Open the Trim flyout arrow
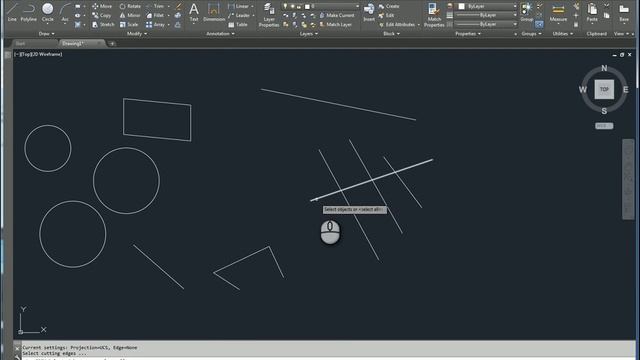 click(169, 6)
